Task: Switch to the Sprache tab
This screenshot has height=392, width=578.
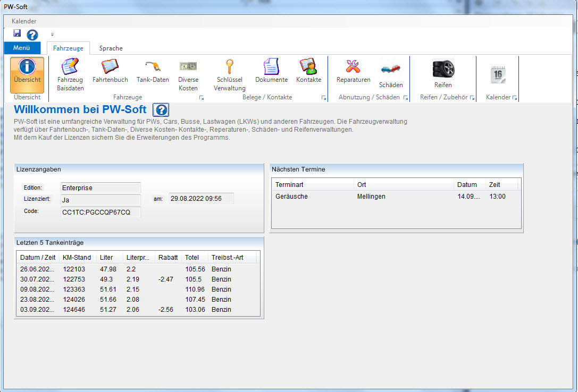Action: point(111,48)
